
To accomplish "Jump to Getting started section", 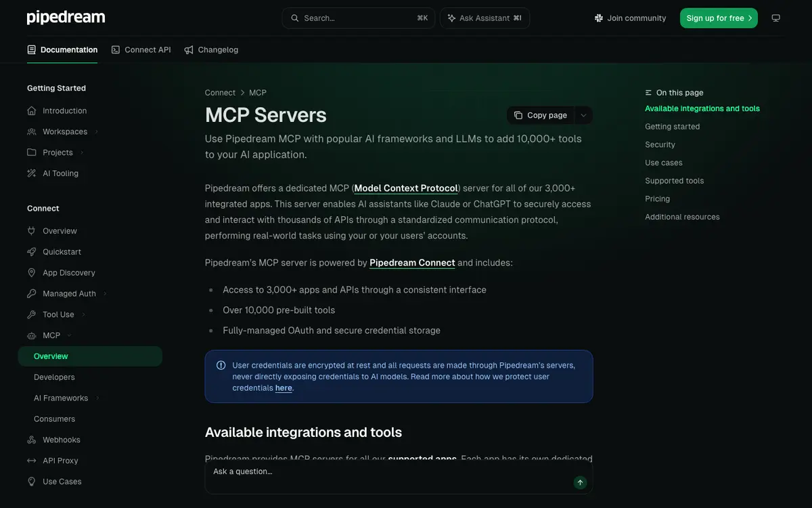I will 673,127.
